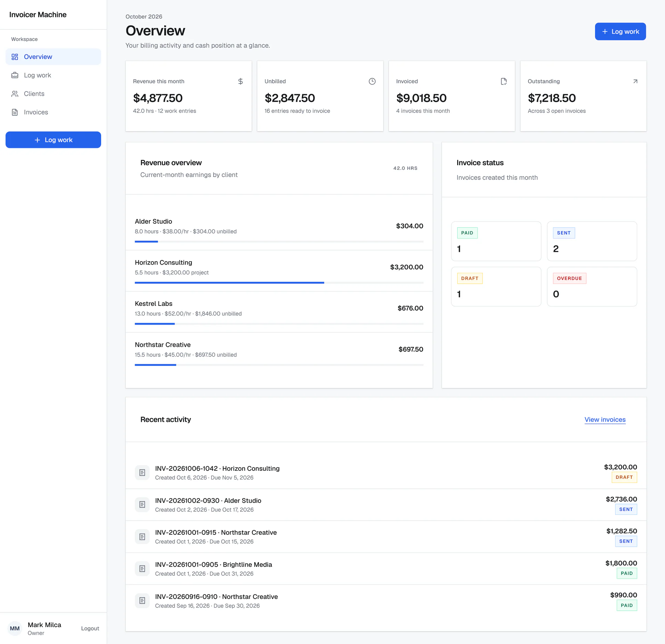This screenshot has width=665, height=644.
Task: Click the Horizon Consulting client name
Action: 163,263
